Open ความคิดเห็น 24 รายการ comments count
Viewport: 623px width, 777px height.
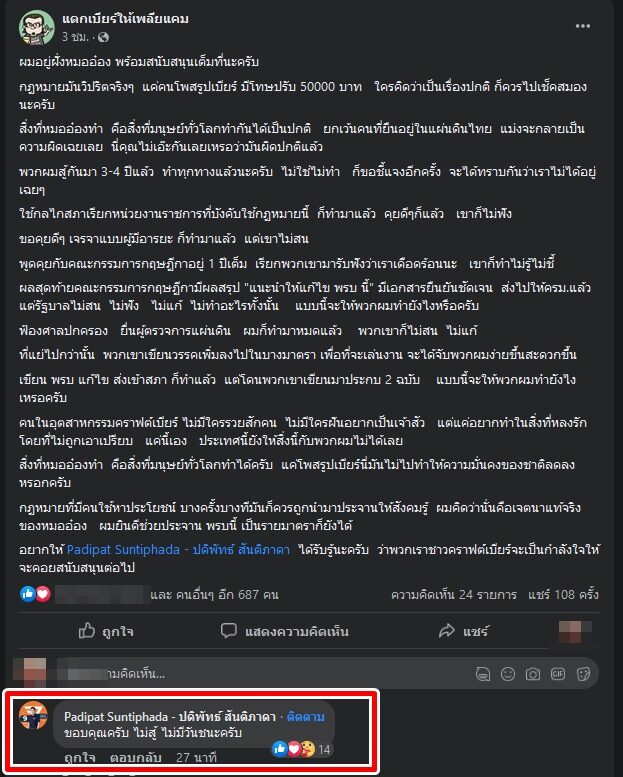click(453, 594)
